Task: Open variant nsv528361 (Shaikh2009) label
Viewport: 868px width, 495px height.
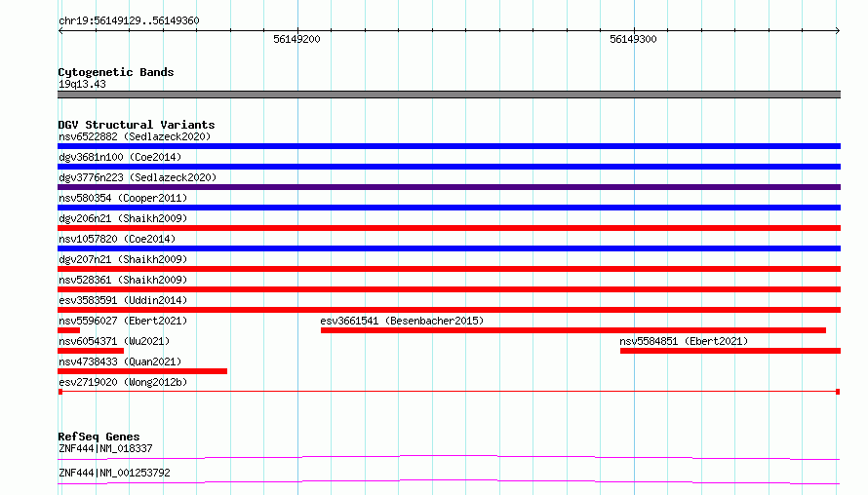Action: point(123,280)
